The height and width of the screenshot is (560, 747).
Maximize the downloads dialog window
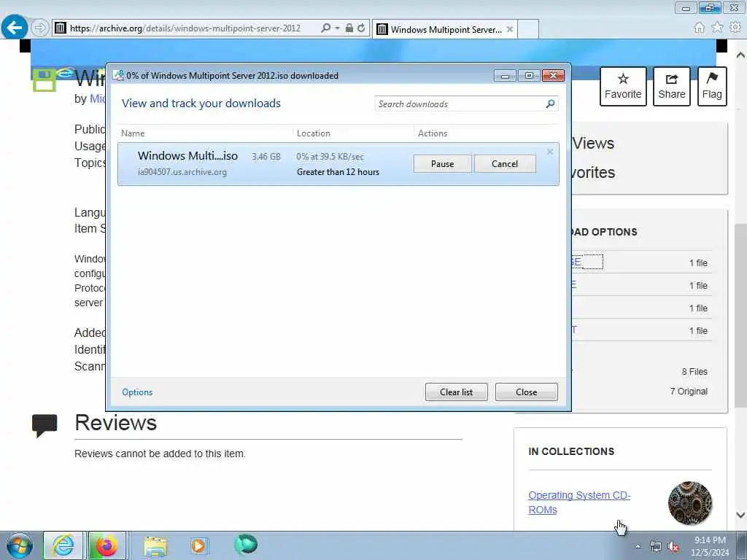[x=529, y=75]
